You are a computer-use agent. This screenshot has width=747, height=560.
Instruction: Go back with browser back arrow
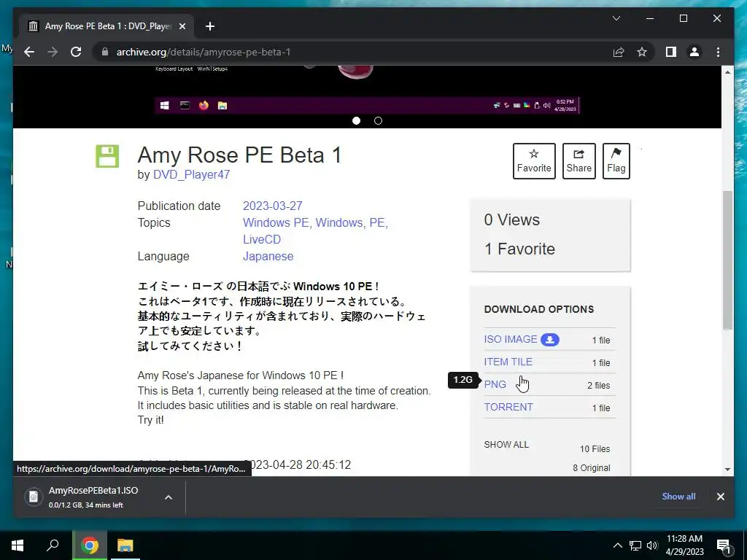point(29,52)
